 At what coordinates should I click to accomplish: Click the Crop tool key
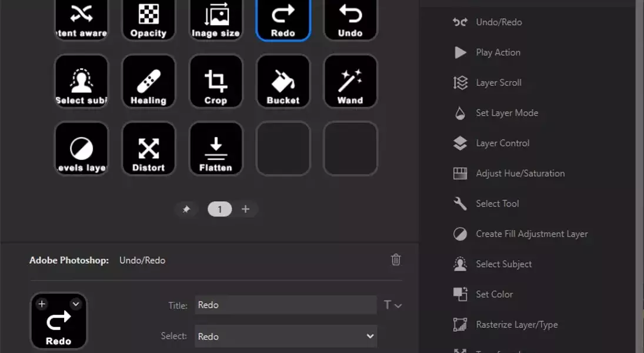point(216,82)
